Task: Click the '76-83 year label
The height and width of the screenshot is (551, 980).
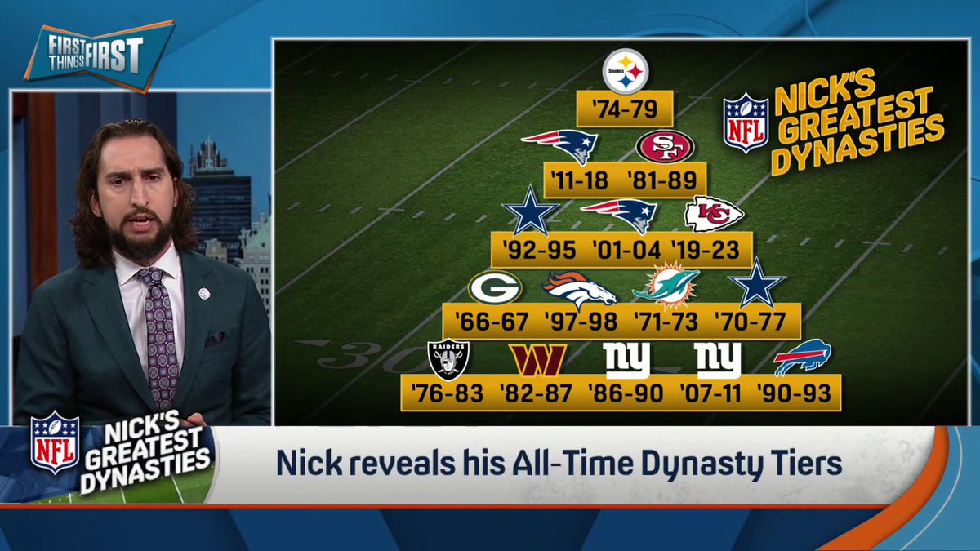Action: 448,393
